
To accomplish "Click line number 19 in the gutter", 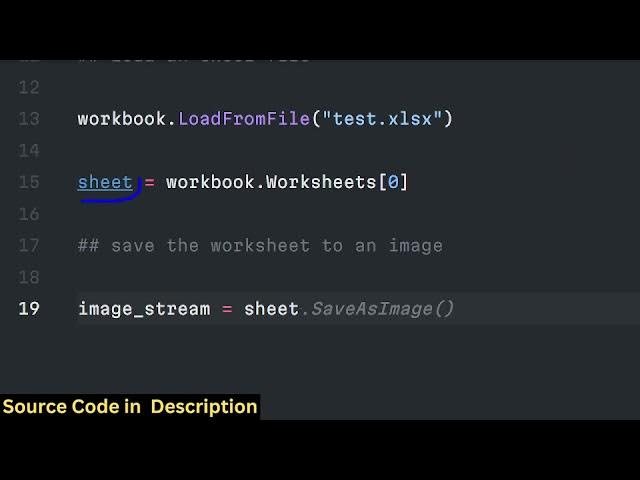I will (28, 309).
